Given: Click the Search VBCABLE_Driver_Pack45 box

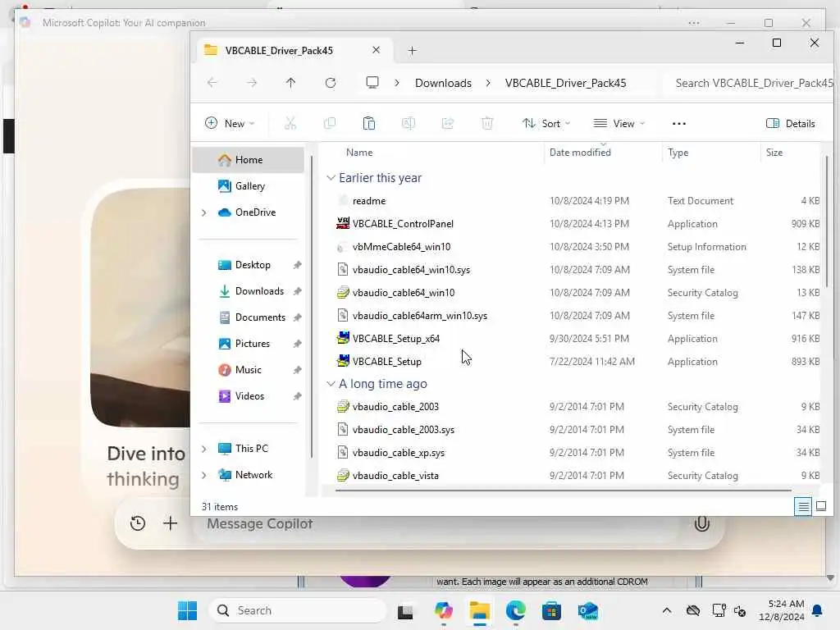Looking at the screenshot, I should [x=748, y=83].
